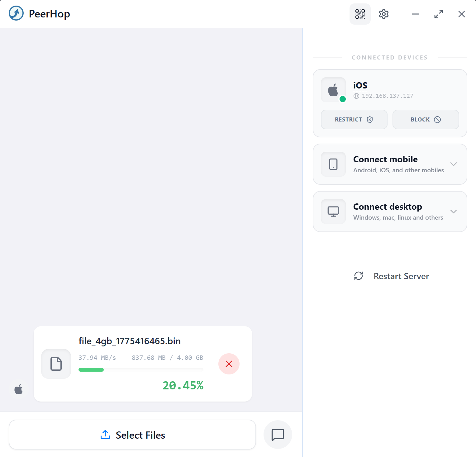Click the Connect desktop monitor icon
Image resolution: width=476 pixels, height=457 pixels.
333,212
